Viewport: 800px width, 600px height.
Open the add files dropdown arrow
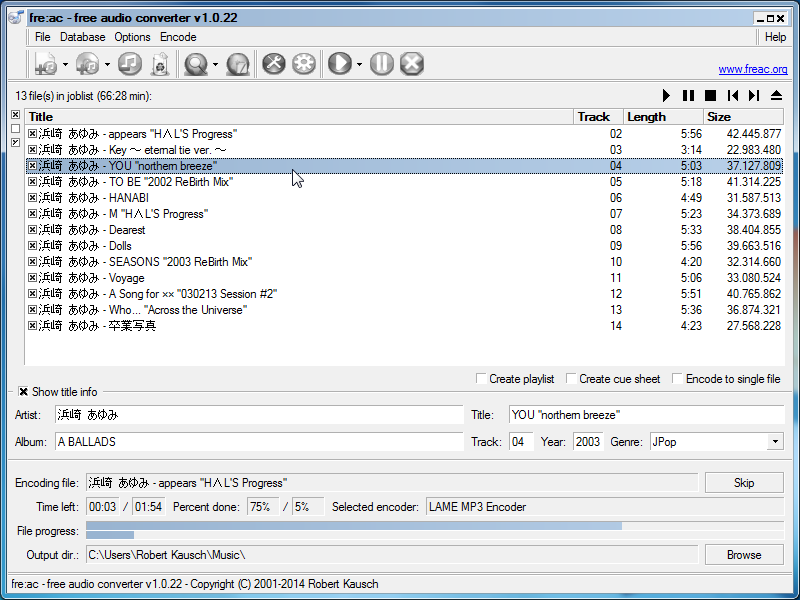[63, 63]
